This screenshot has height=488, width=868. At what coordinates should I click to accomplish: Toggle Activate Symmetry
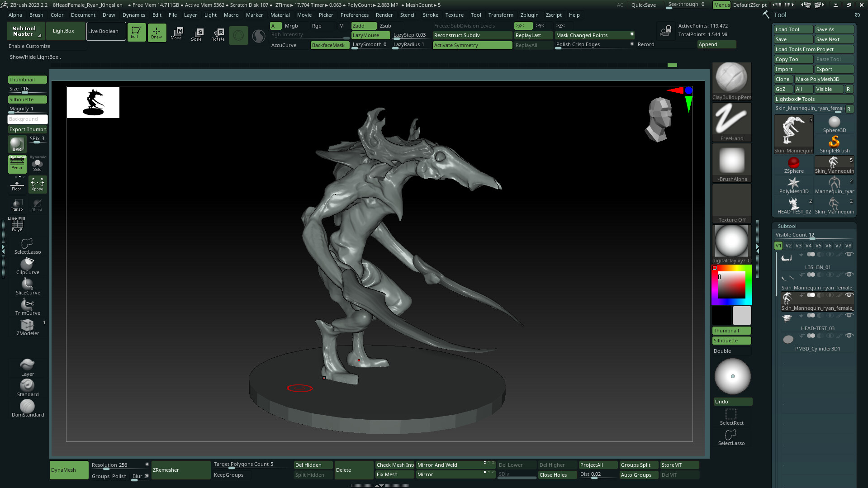click(472, 45)
